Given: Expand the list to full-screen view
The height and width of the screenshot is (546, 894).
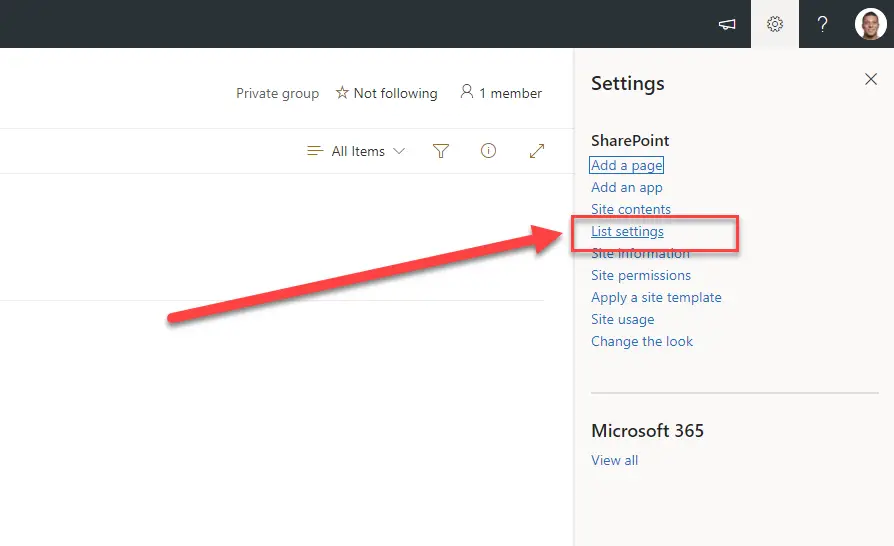Looking at the screenshot, I should pyautogui.click(x=537, y=151).
